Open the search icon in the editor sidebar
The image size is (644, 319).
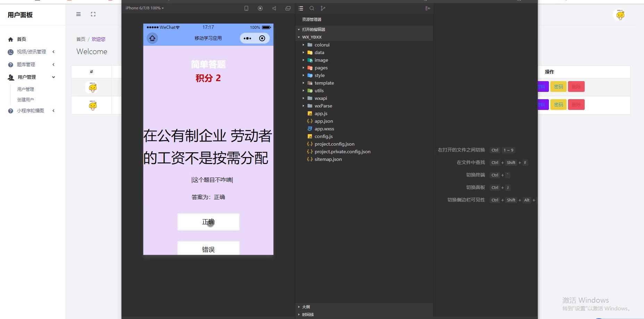(x=312, y=8)
